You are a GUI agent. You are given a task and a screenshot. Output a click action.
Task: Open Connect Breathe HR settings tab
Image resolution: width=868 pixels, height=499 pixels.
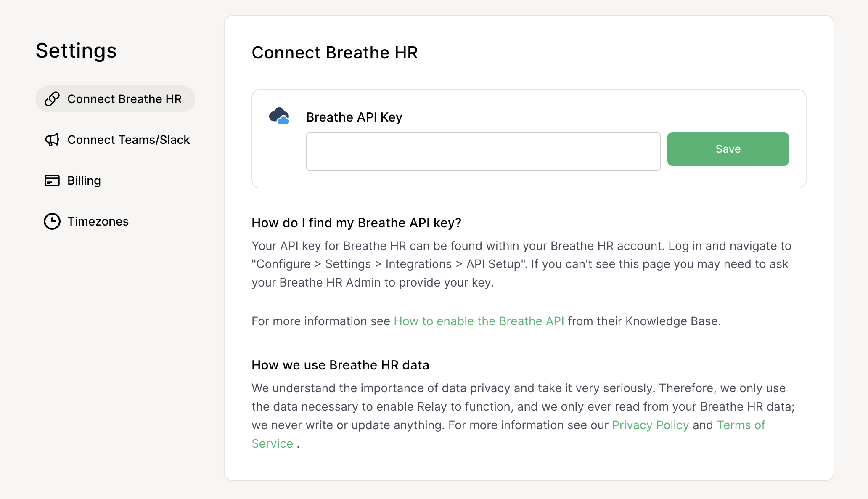[124, 99]
